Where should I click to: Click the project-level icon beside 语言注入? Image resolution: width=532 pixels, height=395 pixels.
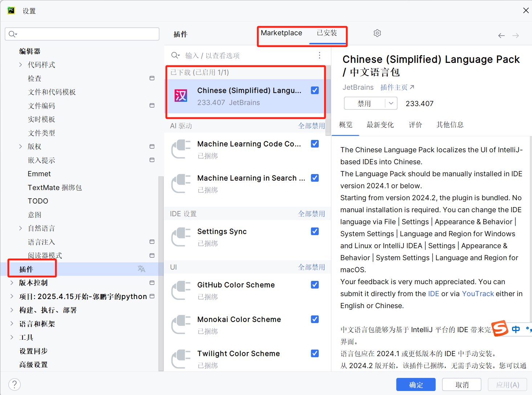(152, 242)
